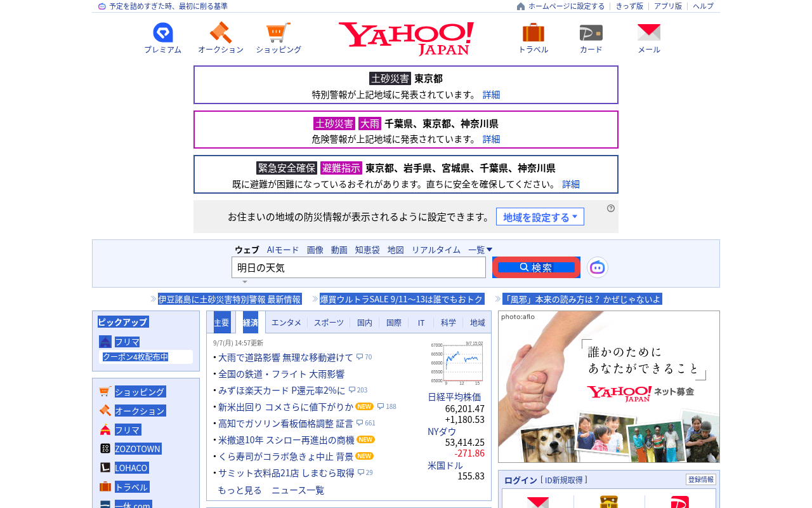
Task: Click 登録情報 button in login panel
Action: tap(701, 479)
